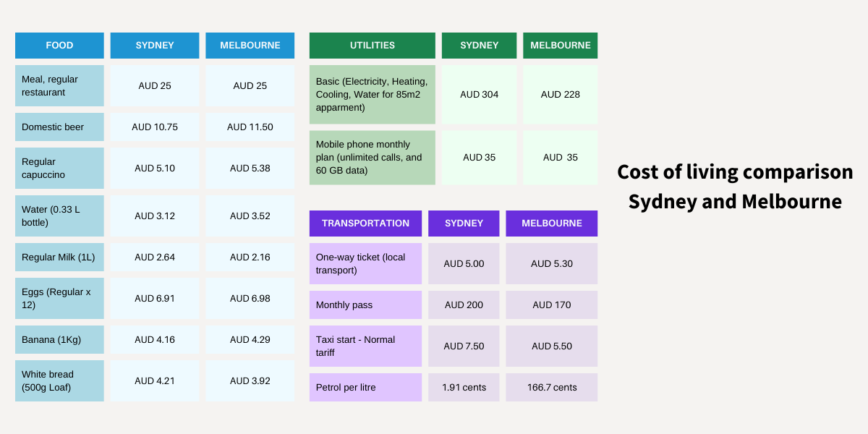The height and width of the screenshot is (434, 868).
Task: Click the Melbourne petrol price 166.7 cents
Action: (x=552, y=388)
